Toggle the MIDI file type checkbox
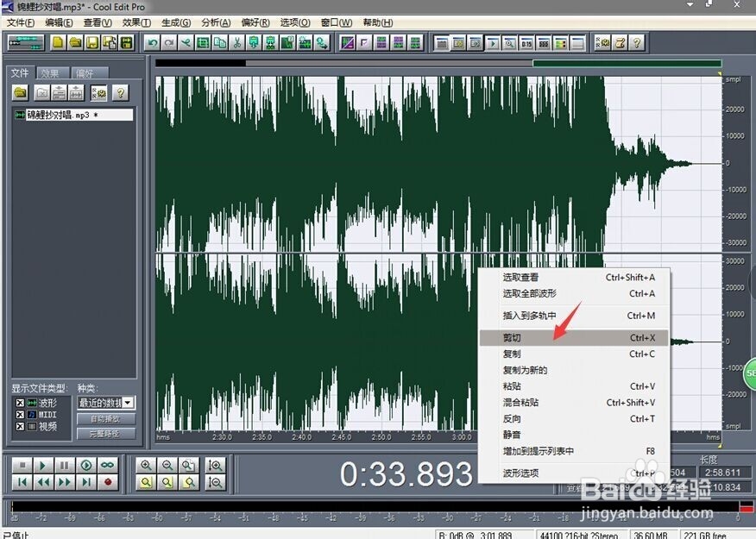 [x=20, y=414]
